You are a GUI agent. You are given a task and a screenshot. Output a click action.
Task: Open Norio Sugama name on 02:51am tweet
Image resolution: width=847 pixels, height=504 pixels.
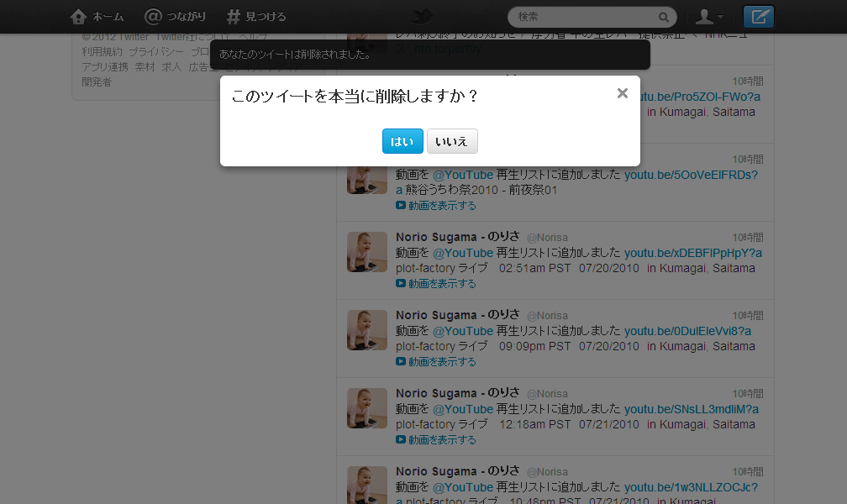457,237
